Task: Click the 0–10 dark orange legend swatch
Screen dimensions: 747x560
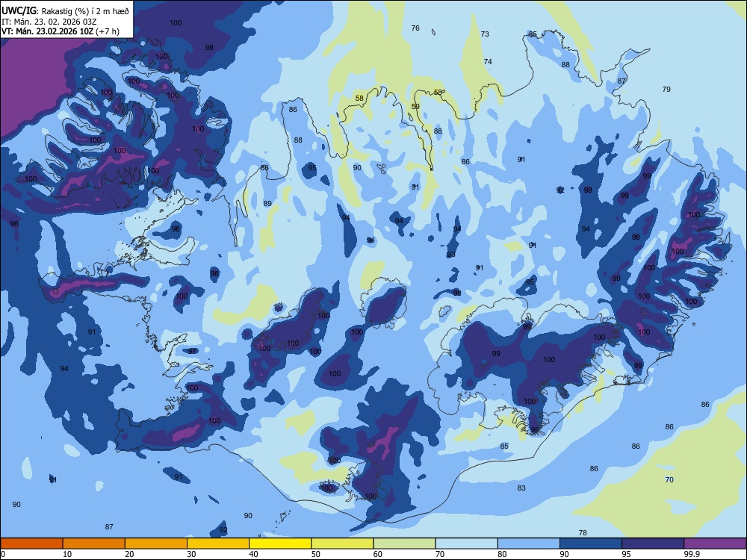Action: [31, 544]
